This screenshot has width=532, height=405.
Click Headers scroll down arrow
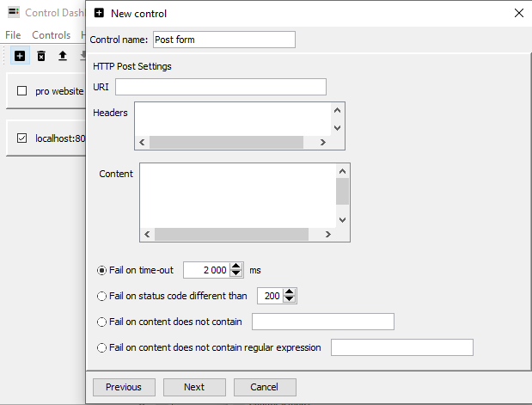tap(337, 128)
